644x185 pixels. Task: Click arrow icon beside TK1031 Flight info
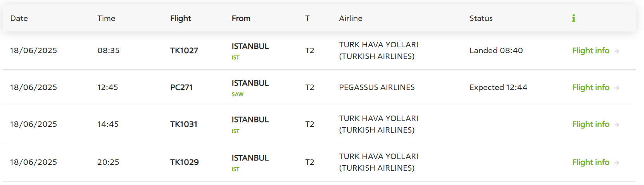coord(617,125)
